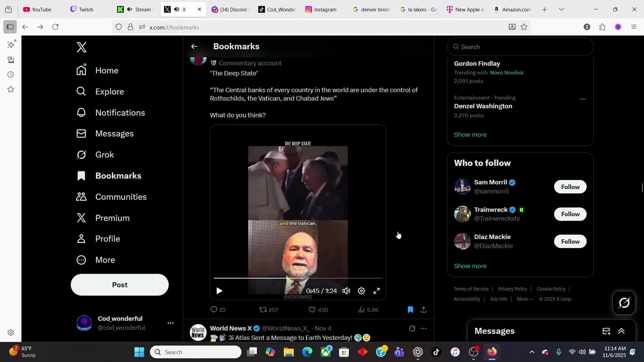This screenshot has width=644, height=362.
Task: Click the X logo in sidebar
Action: click(x=82, y=47)
